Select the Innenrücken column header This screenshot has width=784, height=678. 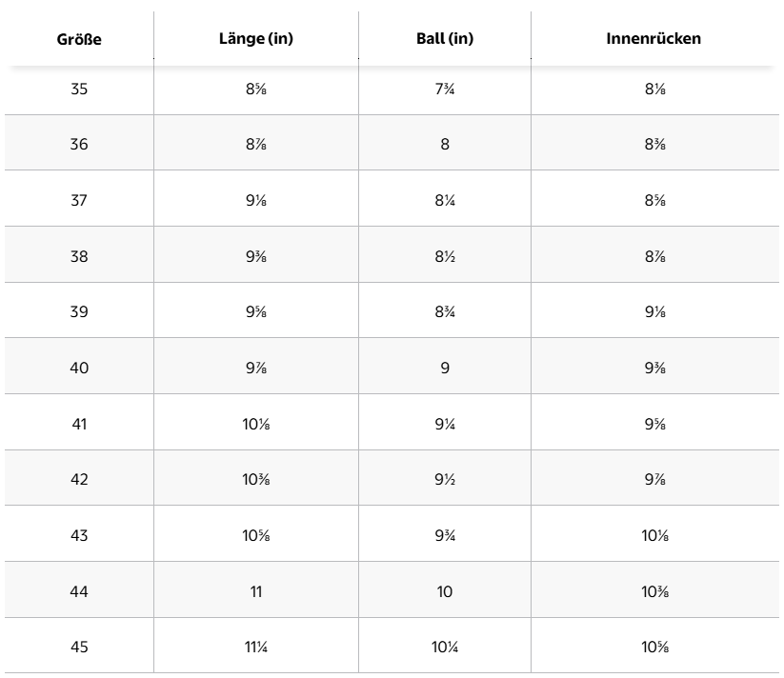[653, 38]
